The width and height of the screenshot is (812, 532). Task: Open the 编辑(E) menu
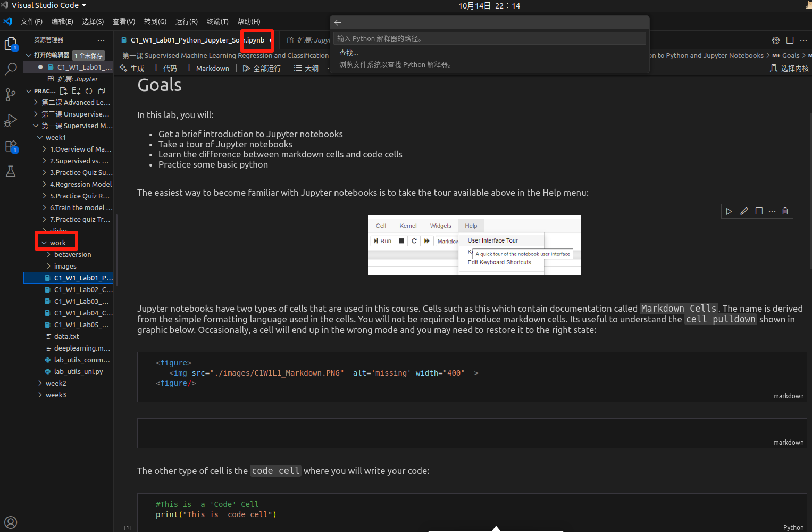(62, 21)
